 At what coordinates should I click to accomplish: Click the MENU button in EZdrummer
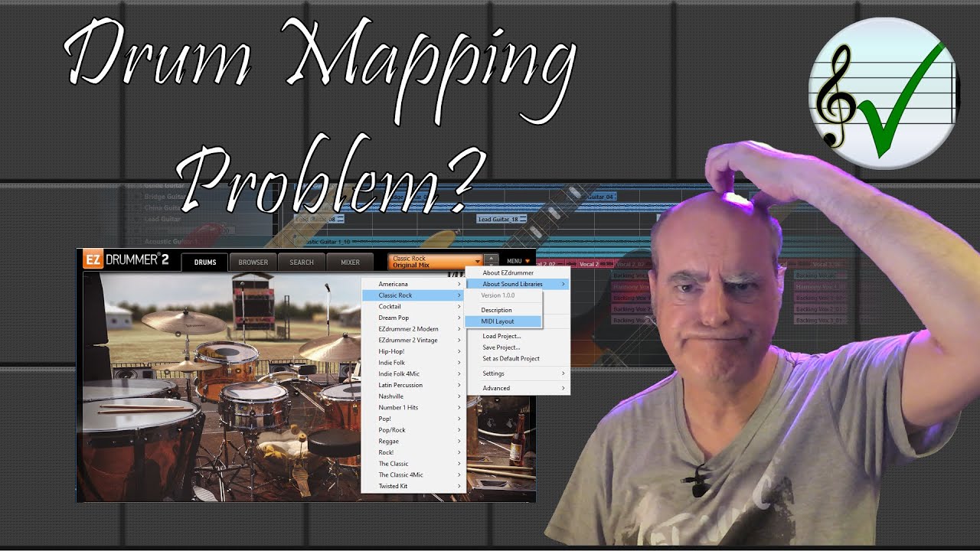(518, 262)
